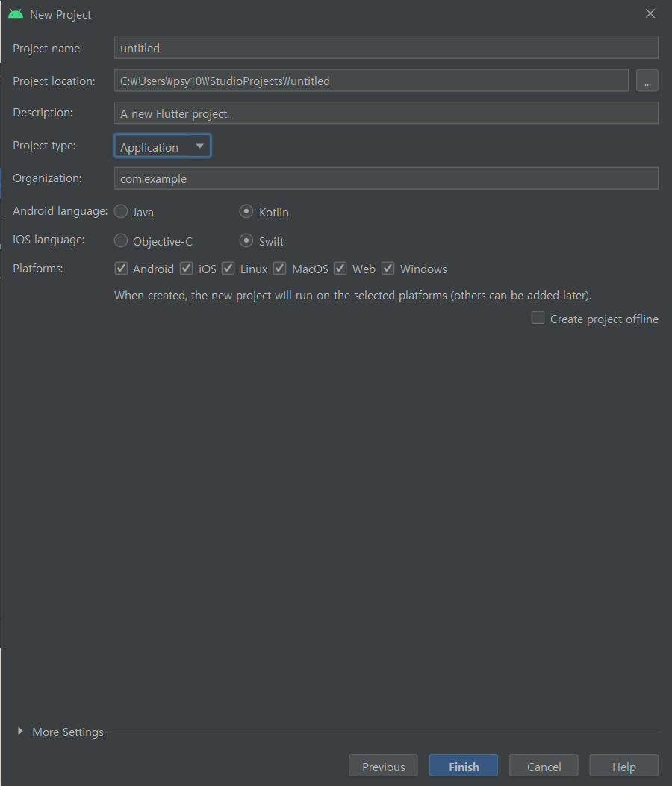Open project location browse button
672x786 pixels.
pyautogui.click(x=647, y=81)
